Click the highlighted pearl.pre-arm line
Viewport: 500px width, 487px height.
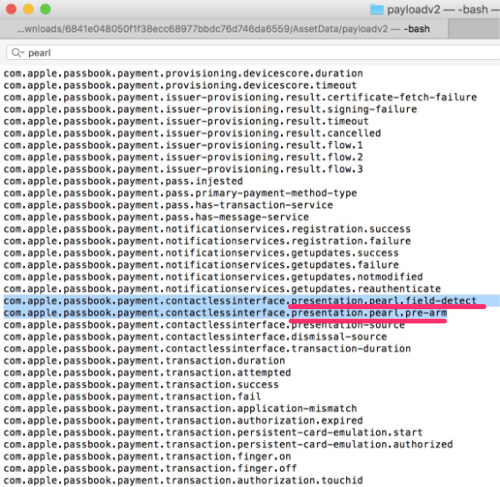(225, 313)
